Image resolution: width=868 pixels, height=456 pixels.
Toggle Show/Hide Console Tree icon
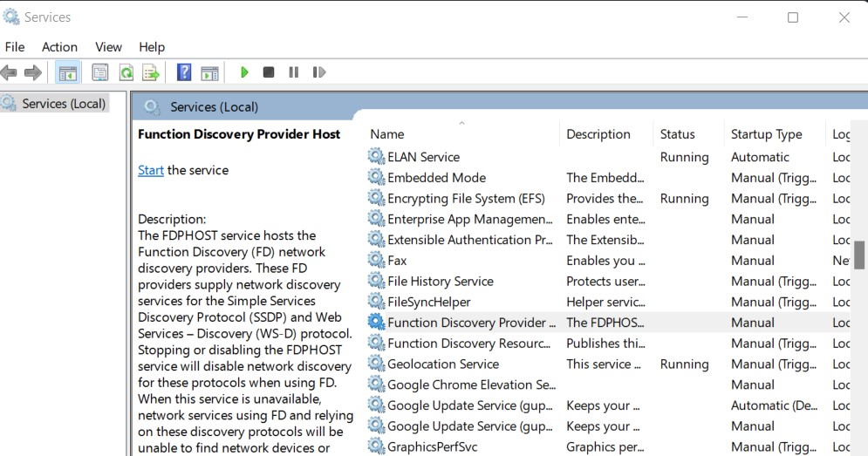68,72
